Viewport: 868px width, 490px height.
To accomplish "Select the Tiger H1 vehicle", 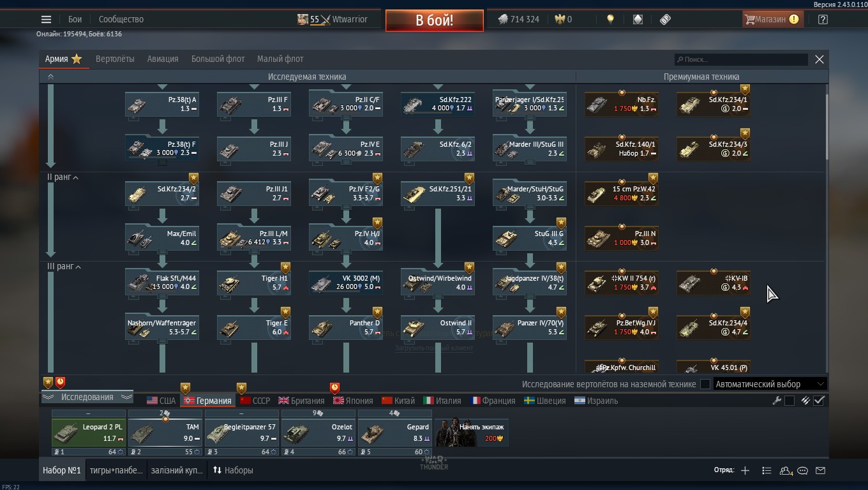I will point(254,283).
